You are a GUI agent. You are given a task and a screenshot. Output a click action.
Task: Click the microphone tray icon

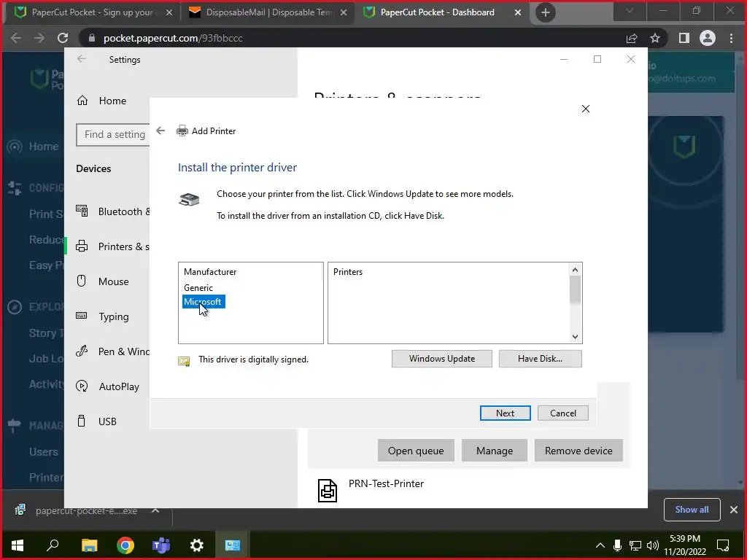click(x=617, y=545)
